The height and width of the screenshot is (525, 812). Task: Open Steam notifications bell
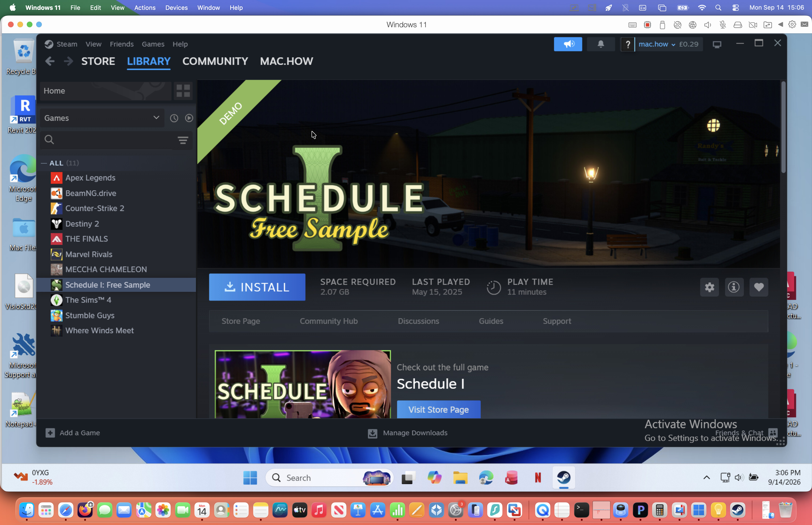[601, 44]
